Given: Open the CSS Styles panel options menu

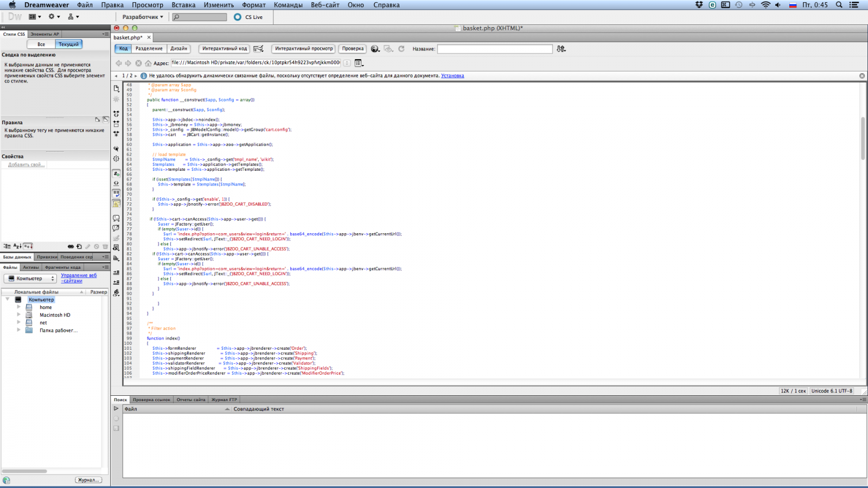Looking at the screenshot, I should pyautogui.click(x=106, y=34).
